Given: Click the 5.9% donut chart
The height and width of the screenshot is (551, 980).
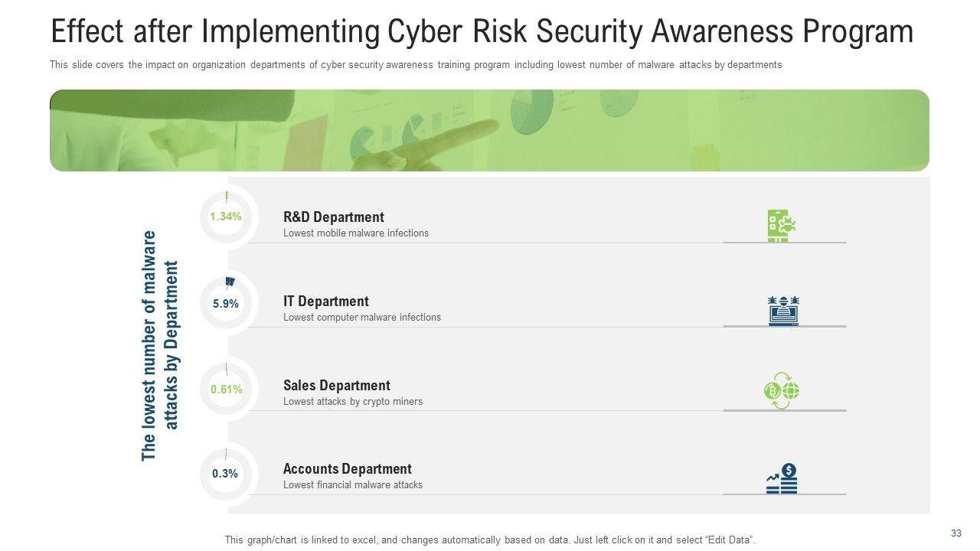Looking at the screenshot, I should click(226, 304).
